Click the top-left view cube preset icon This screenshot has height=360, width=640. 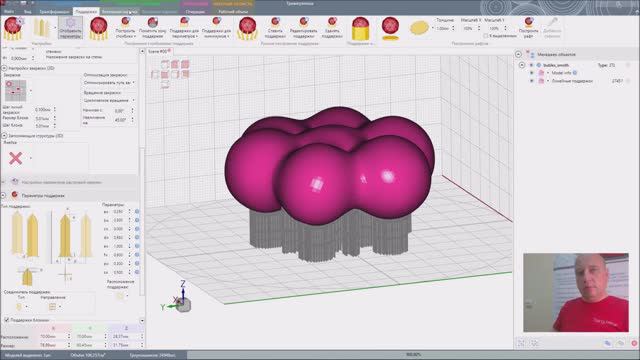point(165,64)
